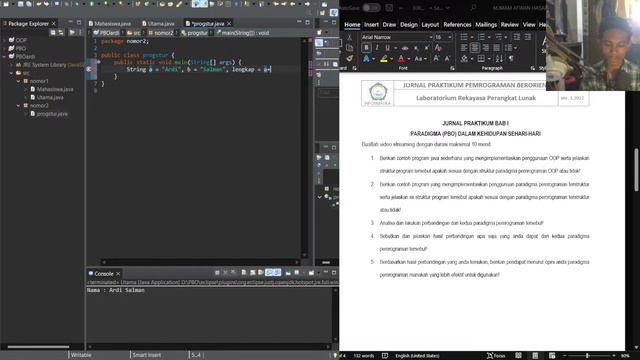Click English (United States) language in status bar
Image resolution: width=640 pixels, height=360 pixels.
pos(417,356)
